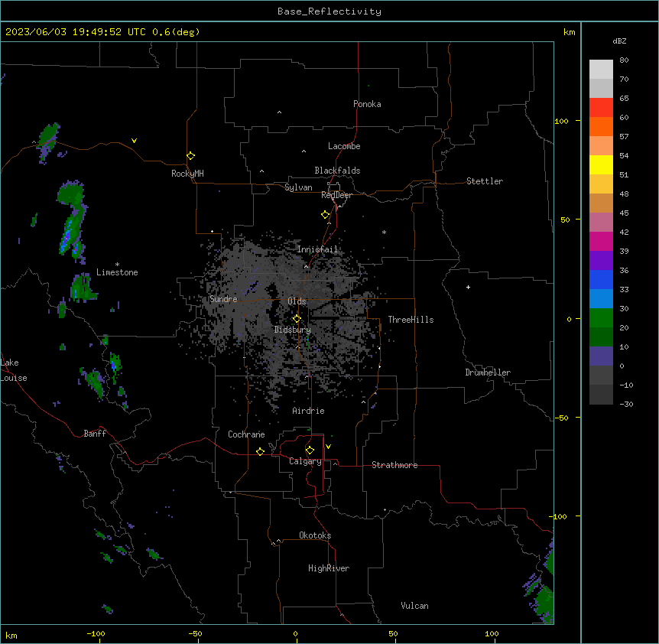
Task: Click the Ponoka town label
Action: tap(367, 104)
